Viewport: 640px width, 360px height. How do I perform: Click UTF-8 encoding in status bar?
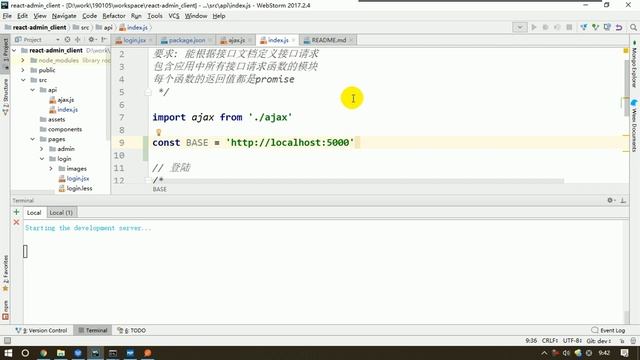(x=572, y=341)
